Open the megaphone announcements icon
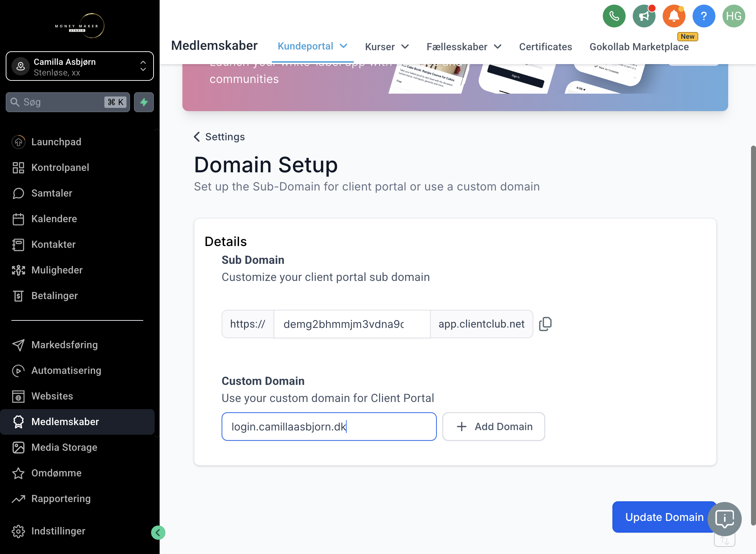This screenshot has height=554, width=756. (644, 16)
